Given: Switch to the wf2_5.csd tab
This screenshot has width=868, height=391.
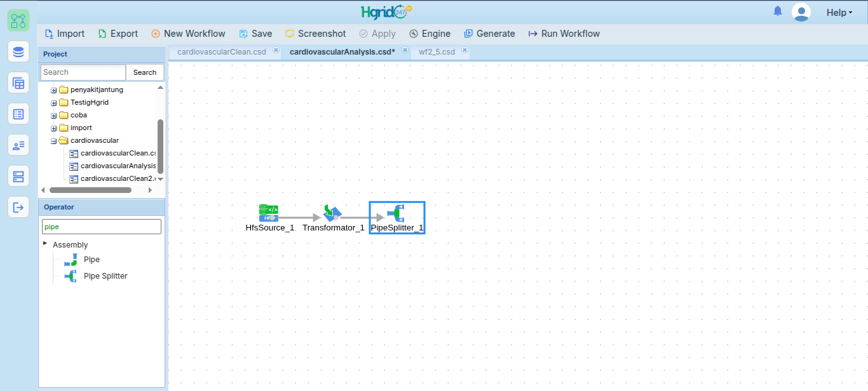Looking at the screenshot, I should point(437,52).
